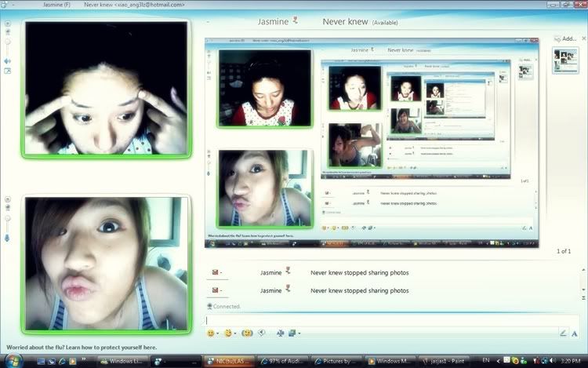This screenshot has width=588, height=368.
Task: Click the Messenger icon in system tray
Action: [524, 361]
